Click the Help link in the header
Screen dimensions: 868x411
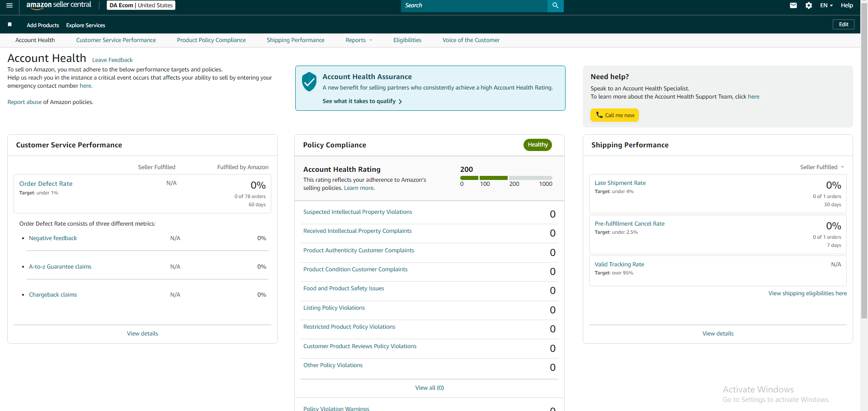pyautogui.click(x=847, y=5)
